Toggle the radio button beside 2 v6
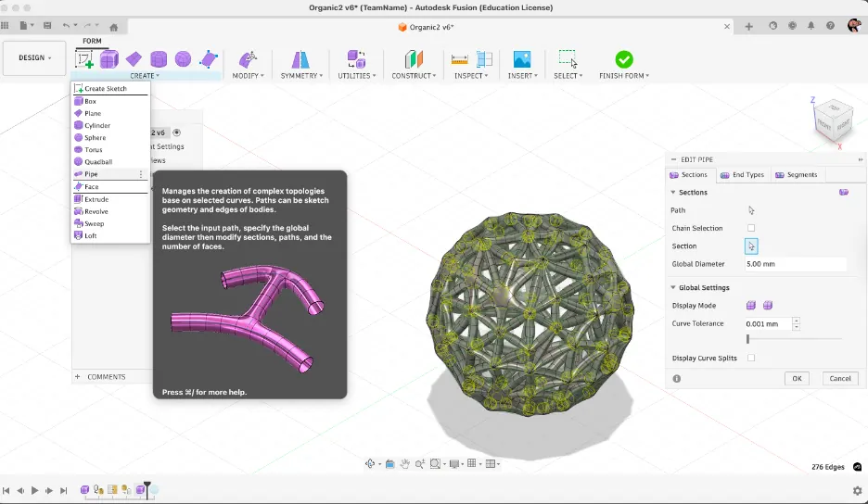This screenshot has height=504, width=868. coord(176,132)
